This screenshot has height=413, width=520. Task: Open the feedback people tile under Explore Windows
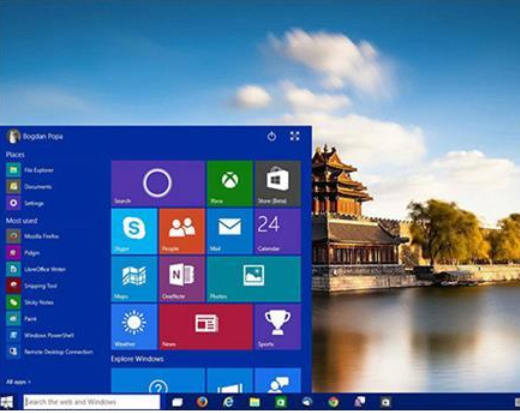(278, 381)
